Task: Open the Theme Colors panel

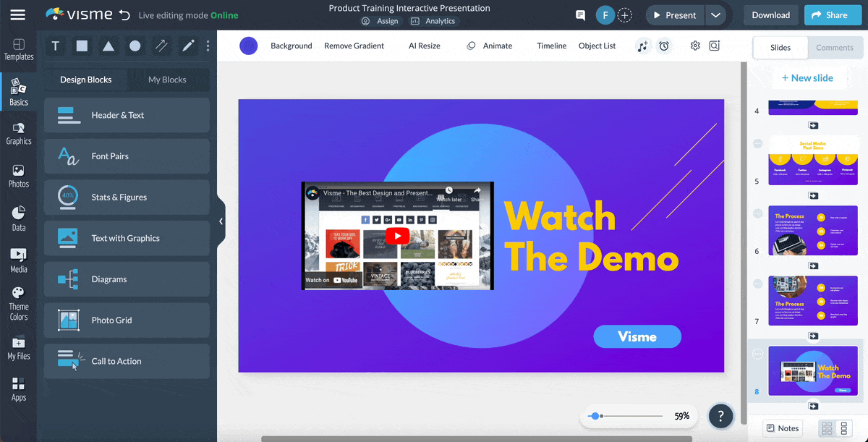Action: click(x=18, y=302)
